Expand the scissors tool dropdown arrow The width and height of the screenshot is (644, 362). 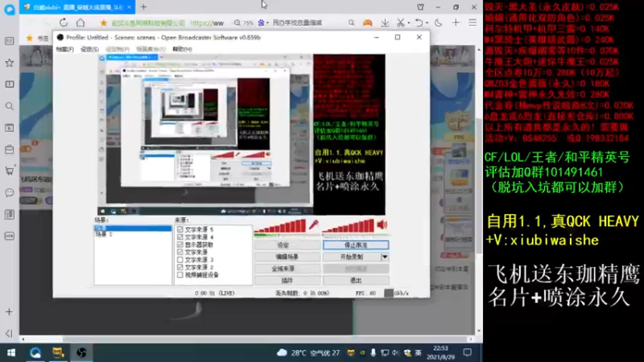click(409, 23)
